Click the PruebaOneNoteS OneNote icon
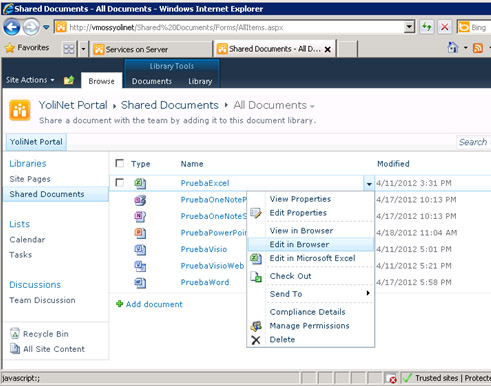This screenshot has height=386, width=491. [x=140, y=217]
